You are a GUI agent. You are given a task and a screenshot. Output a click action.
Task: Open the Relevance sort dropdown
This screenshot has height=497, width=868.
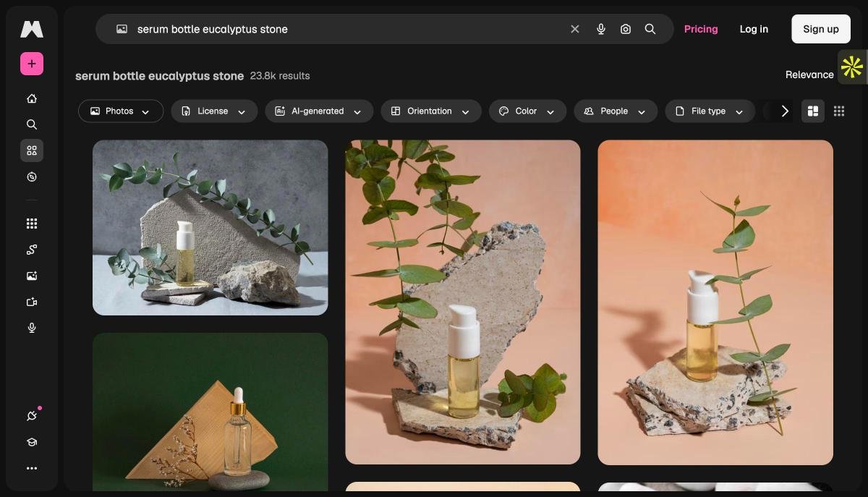[x=809, y=75]
